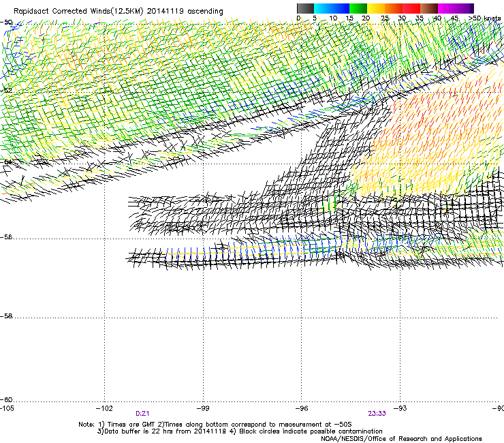Click the '-99' longitude axis label

[203, 408]
